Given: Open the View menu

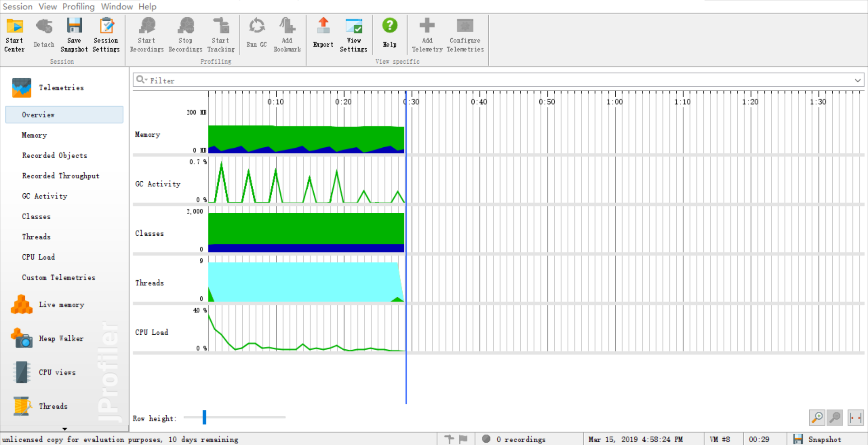Looking at the screenshot, I should (47, 6).
